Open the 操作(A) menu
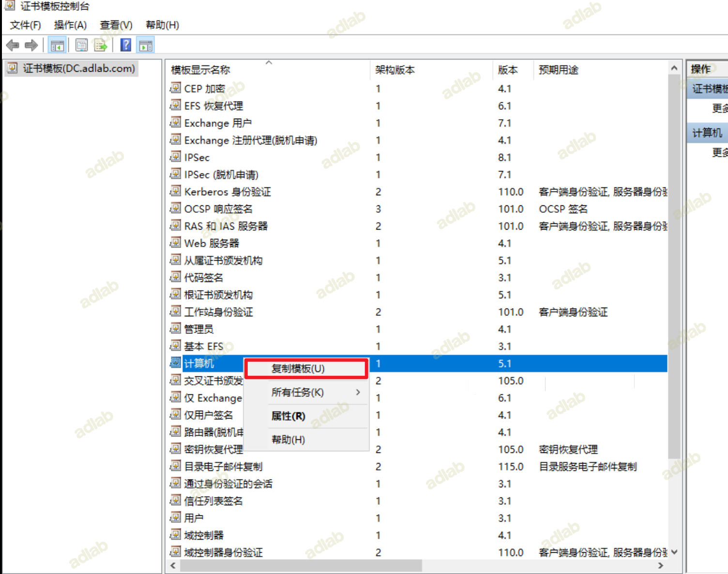Viewport: 728px width, 574px height. (x=70, y=25)
